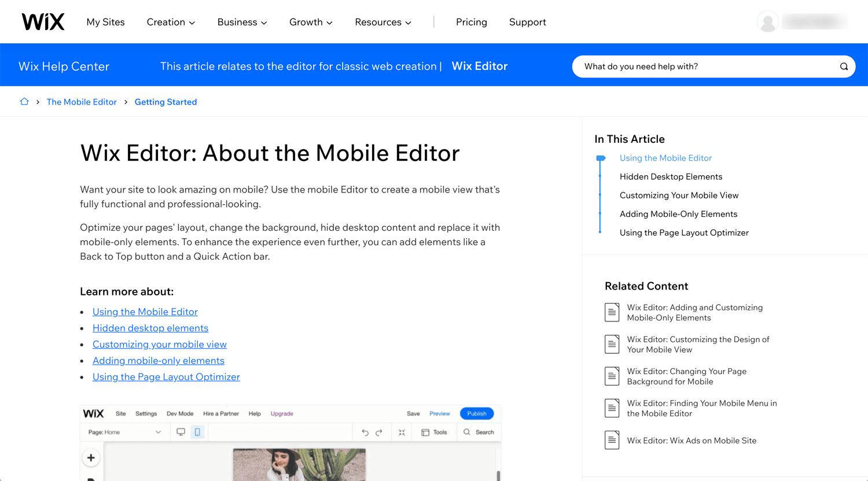
Task: Open 'Using the Page Layout Optimizer' bulleted link
Action: coord(166,376)
